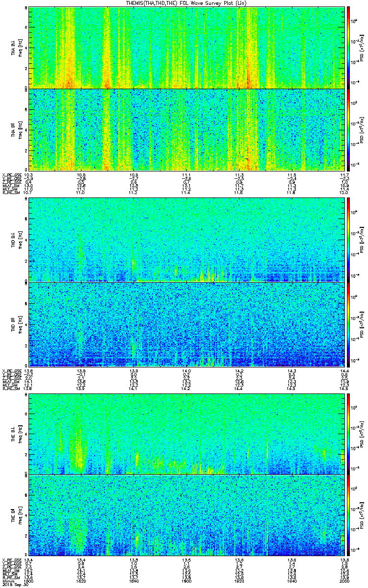Click the 1820 time tick label
Screen dimensions: 368x588
(x=81, y=582)
